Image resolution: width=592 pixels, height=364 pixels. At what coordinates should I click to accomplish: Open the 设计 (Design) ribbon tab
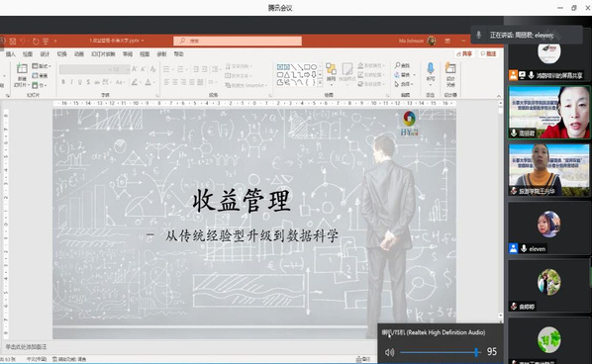pyautogui.click(x=45, y=54)
